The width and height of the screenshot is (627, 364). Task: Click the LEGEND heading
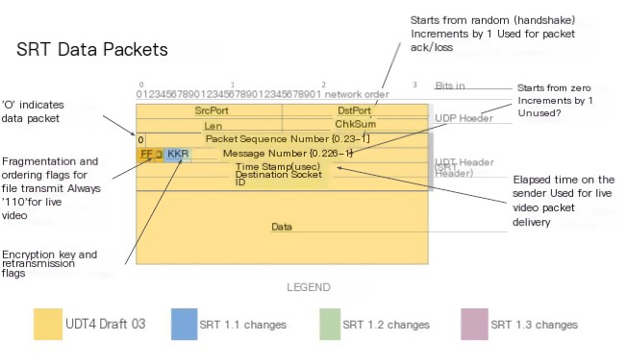[x=309, y=287]
